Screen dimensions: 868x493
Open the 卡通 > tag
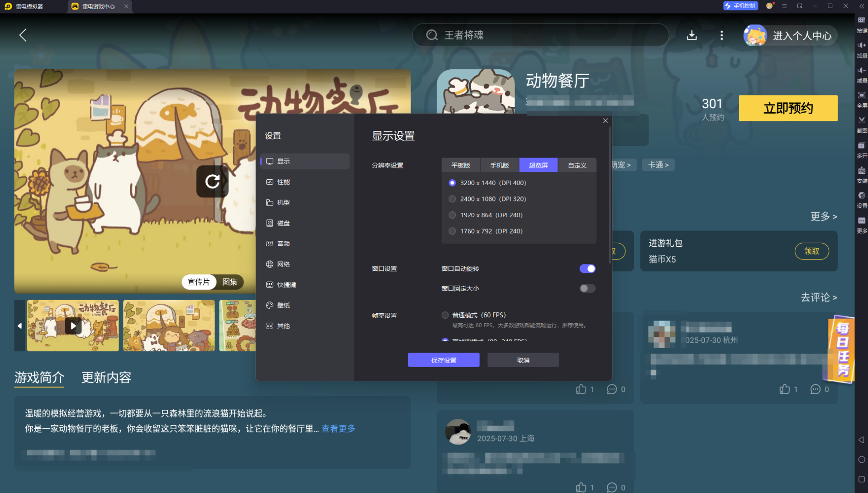pos(658,165)
